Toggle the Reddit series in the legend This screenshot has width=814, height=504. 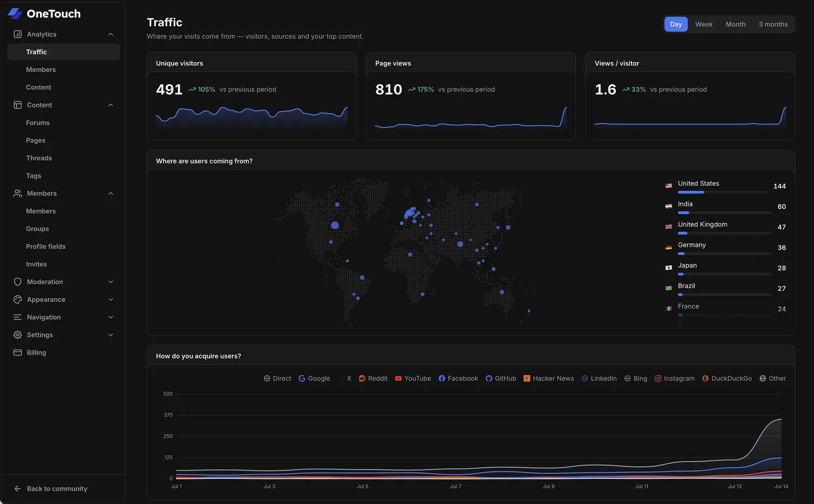pos(373,378)
